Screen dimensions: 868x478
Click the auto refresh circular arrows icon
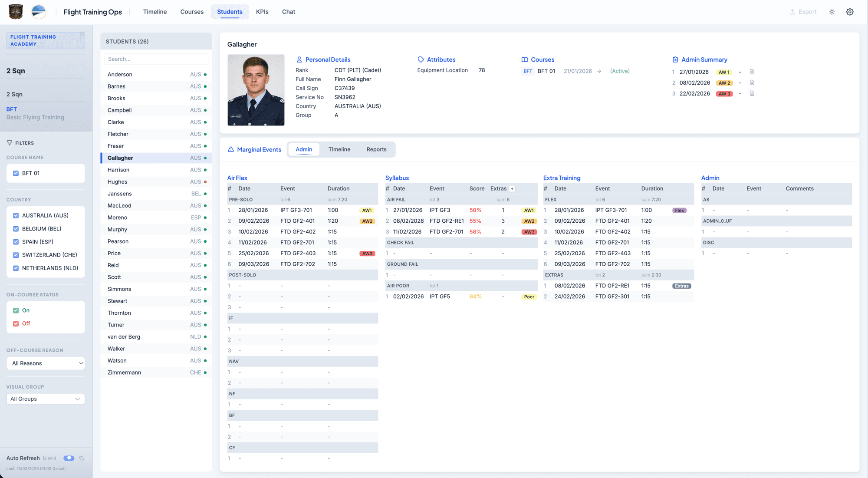tap(82, 458)
